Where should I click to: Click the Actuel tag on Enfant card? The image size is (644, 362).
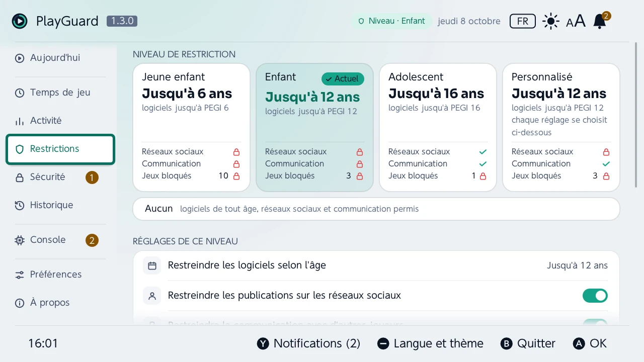(x=343, y=79)
